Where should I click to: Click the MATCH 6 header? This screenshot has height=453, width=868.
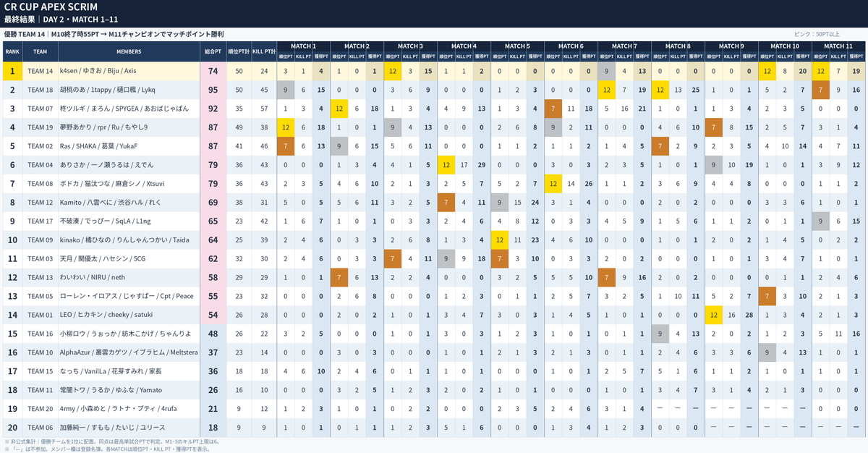[x=571, y=46]
